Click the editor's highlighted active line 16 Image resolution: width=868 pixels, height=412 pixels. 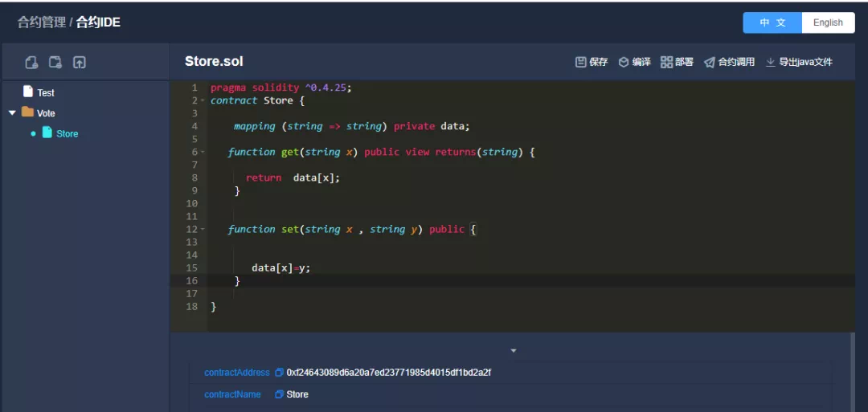[x=512, y=280]
